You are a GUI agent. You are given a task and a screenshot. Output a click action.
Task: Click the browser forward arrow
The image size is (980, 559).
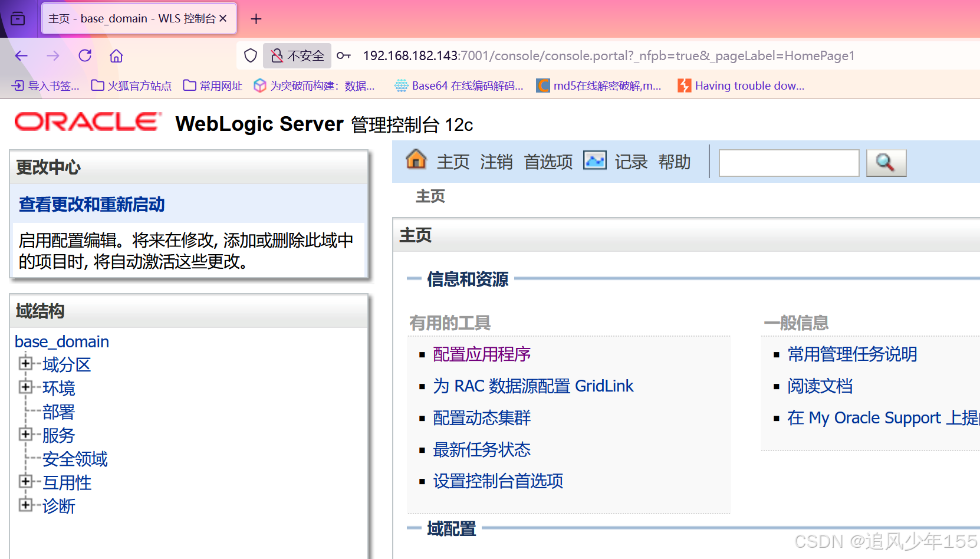pos(53,56)
